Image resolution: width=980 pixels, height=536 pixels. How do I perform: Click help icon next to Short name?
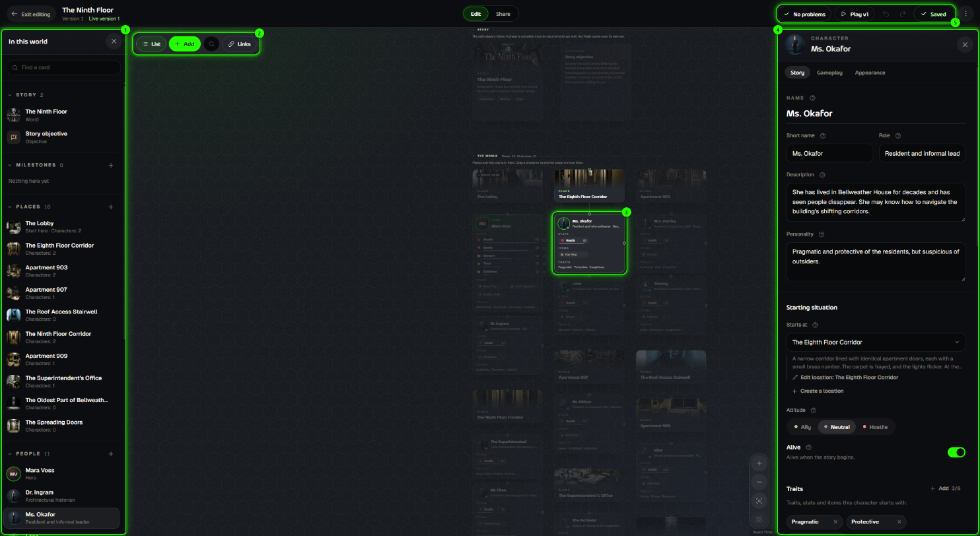(x=823, y=136)
